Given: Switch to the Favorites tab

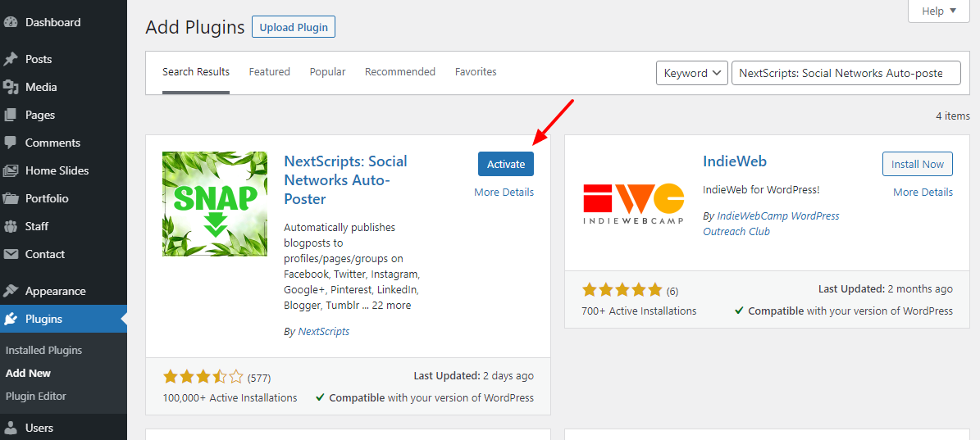Looking at the screenshot, I should [476, 72].
